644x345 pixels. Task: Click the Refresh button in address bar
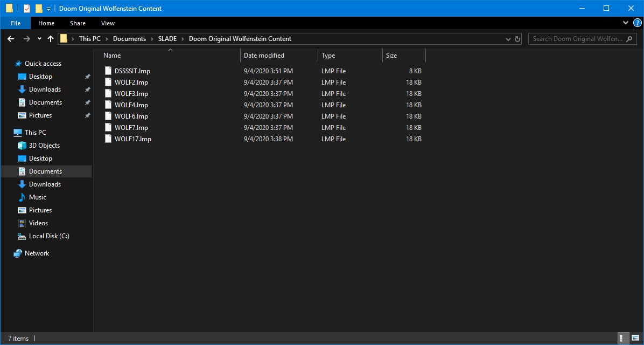click(x=517, y=39)
